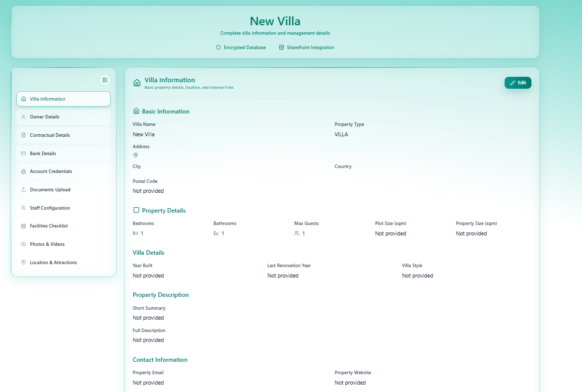Click 'Not provided' under Postal Code
The width and height of the screenshot is (582, 392).
148,191
